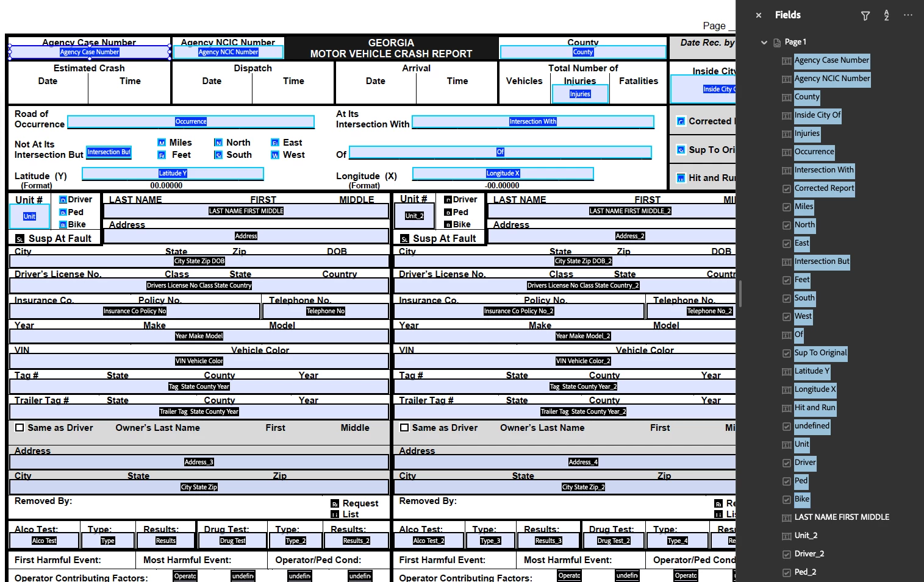Click the Injuries form field
Screen dimensions: 924x582
pos(580,94)
